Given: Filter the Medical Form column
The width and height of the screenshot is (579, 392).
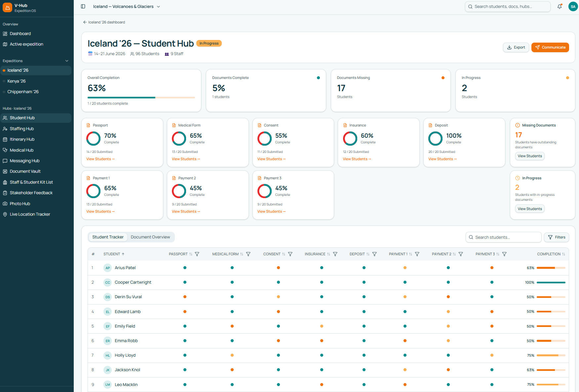Looking at the screenshot, I should coord(248,254).
